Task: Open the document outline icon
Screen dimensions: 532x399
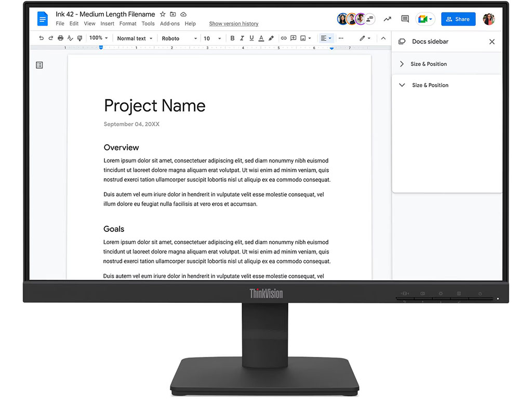Action: [x=39, y=65]
